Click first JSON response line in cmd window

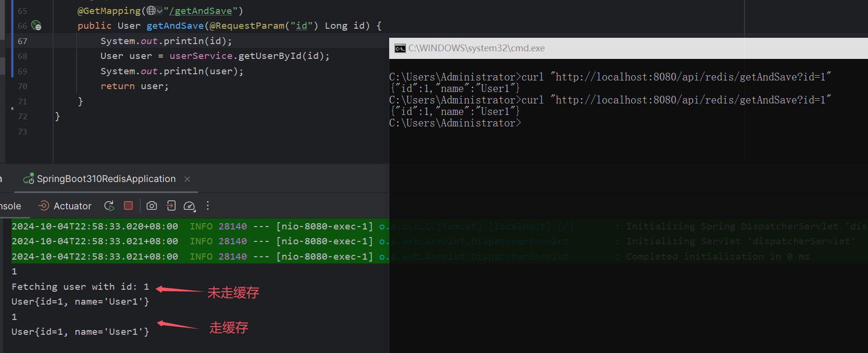click(455, 88)
